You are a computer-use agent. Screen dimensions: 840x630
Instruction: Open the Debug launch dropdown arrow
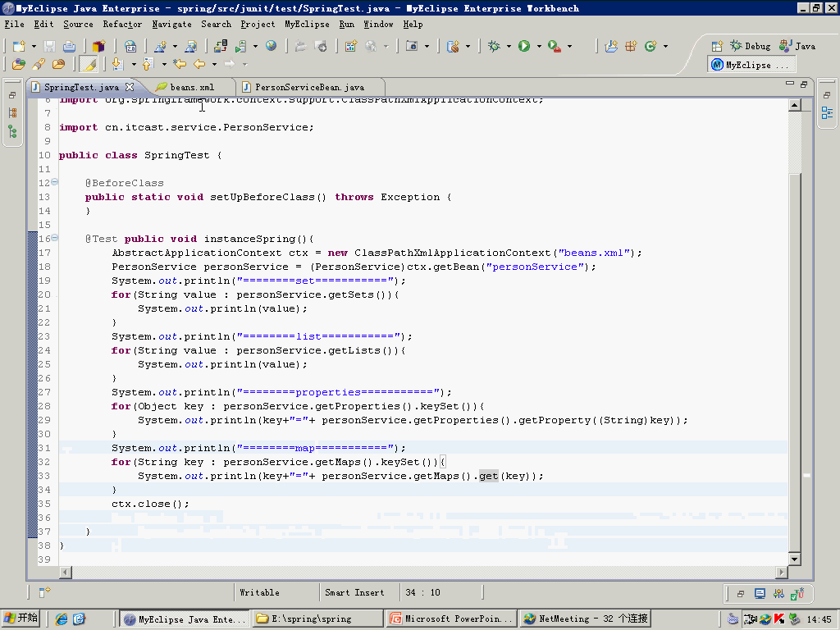(509, 47)
